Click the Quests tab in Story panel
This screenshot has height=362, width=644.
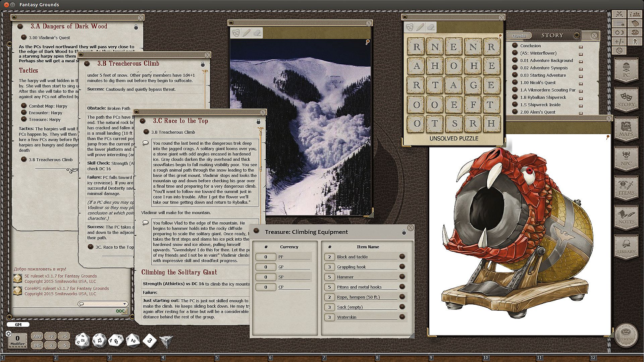pyautogui.click(x=519, y=36)
